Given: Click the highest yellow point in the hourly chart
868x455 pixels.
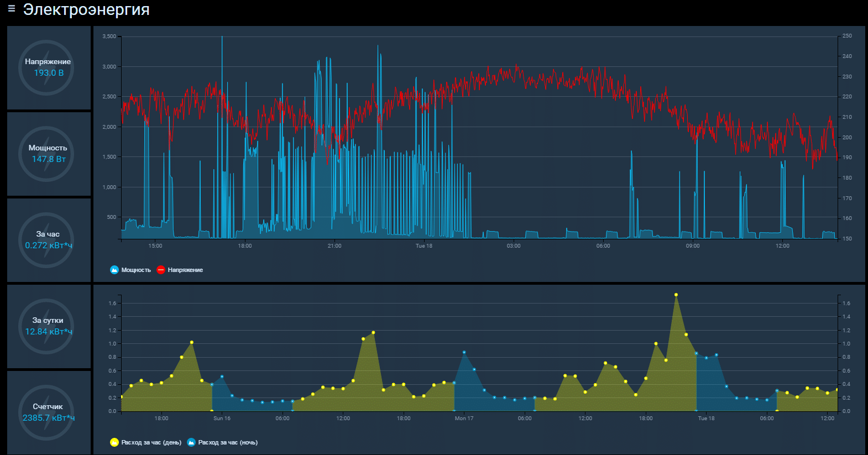Looking at the screenshot, I should (676, 295).
